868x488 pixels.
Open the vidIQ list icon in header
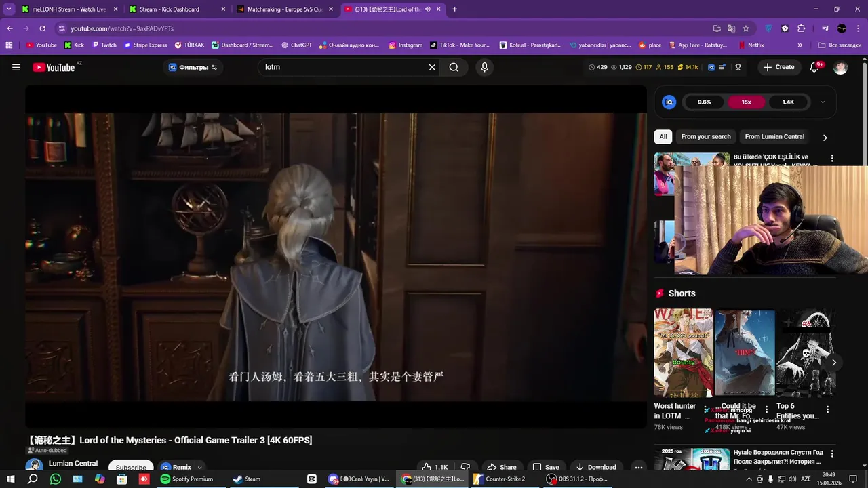[722, 67]
